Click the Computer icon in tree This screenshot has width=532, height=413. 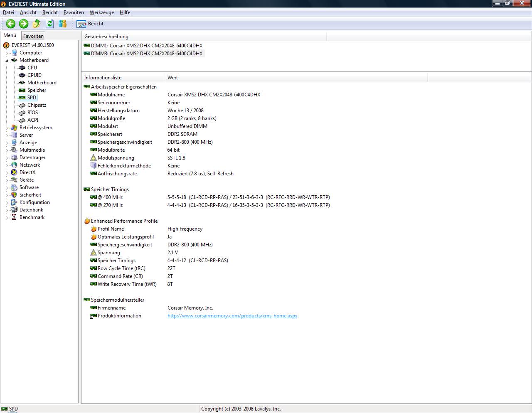14,53
